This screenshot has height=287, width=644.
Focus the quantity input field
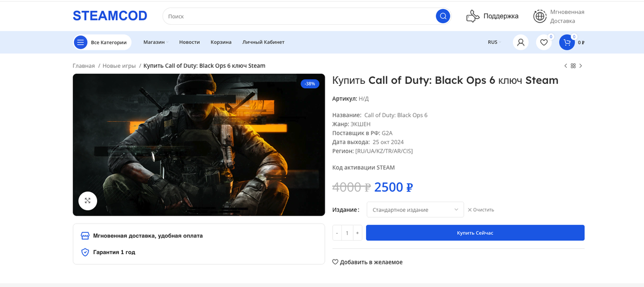(x=347, y=233)
